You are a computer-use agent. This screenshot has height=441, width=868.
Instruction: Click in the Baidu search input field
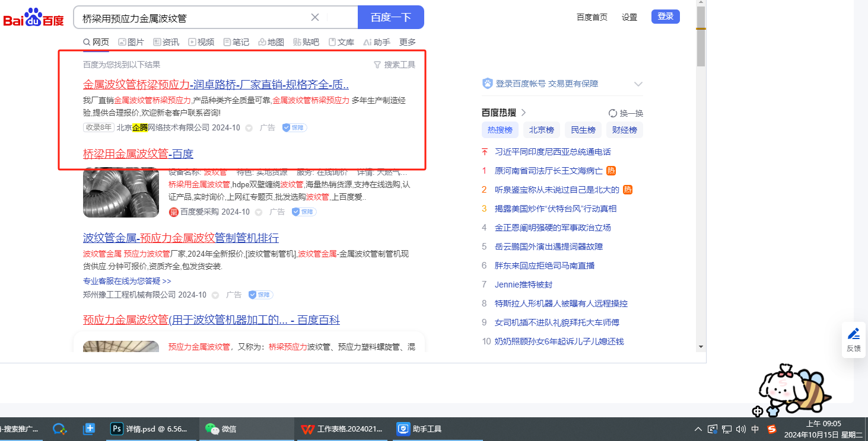[193, 18]
